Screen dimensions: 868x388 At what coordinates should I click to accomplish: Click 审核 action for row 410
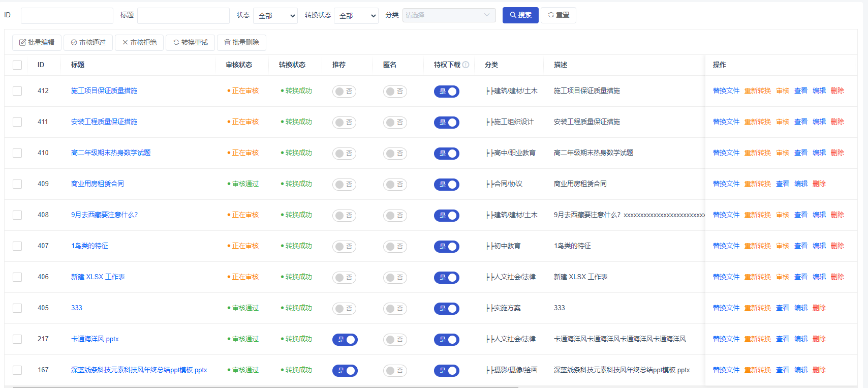[783, 153]
